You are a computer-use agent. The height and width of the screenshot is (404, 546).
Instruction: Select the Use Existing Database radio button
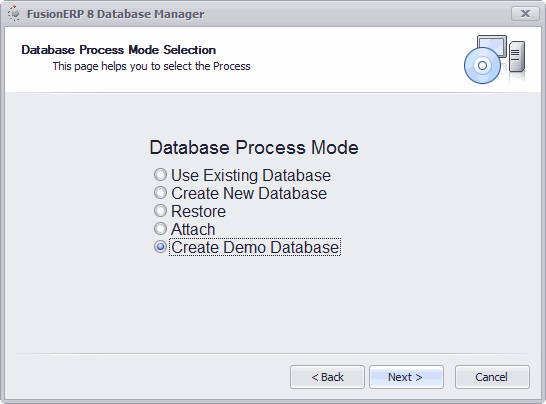[x=160, y=175]
